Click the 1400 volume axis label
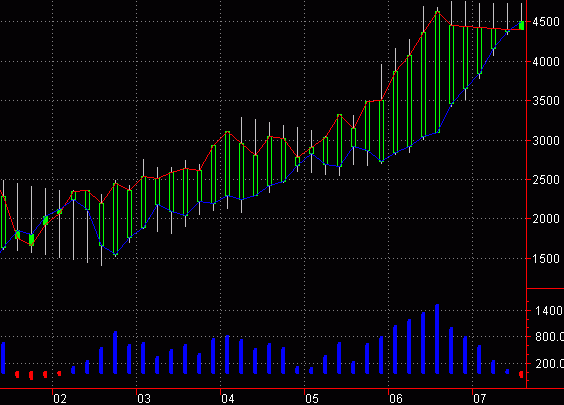Image resolution: width=564 pixels, height=405 pixels. [x=549, y=310]
